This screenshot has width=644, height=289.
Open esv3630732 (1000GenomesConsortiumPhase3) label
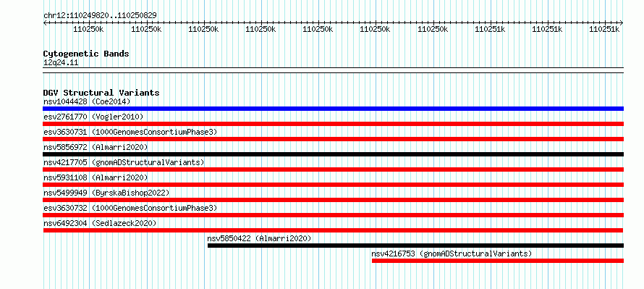[x=130, y=208]
